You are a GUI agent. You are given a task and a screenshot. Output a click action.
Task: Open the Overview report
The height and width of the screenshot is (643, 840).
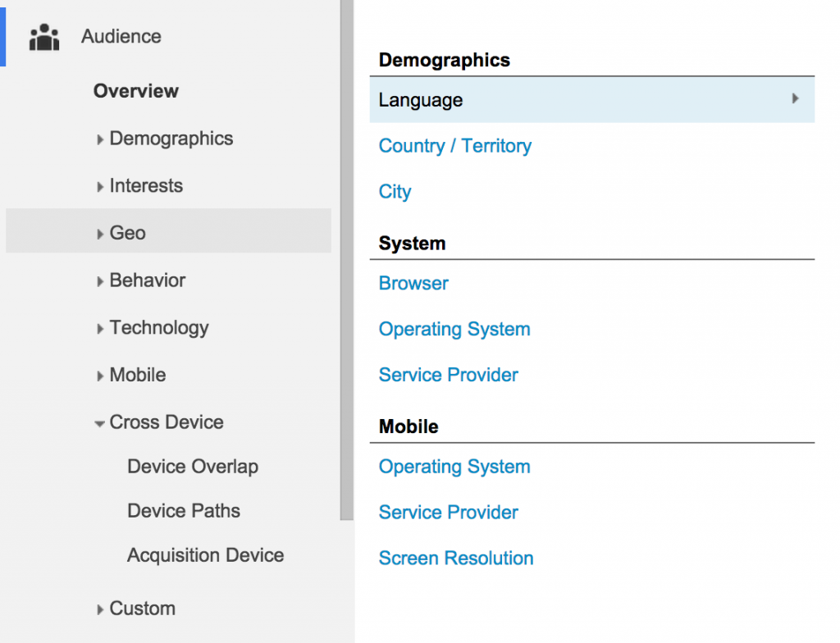135,91
